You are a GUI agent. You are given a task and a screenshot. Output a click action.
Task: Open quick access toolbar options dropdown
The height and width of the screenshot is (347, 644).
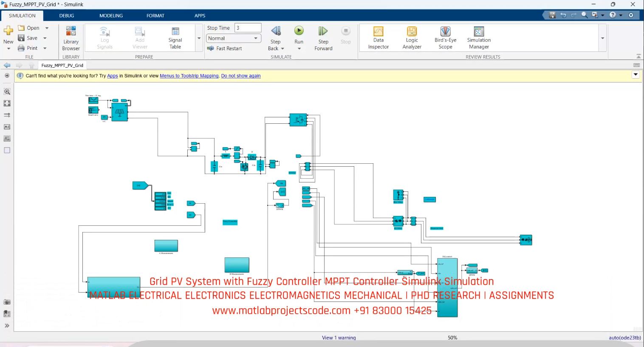[631, 15]
